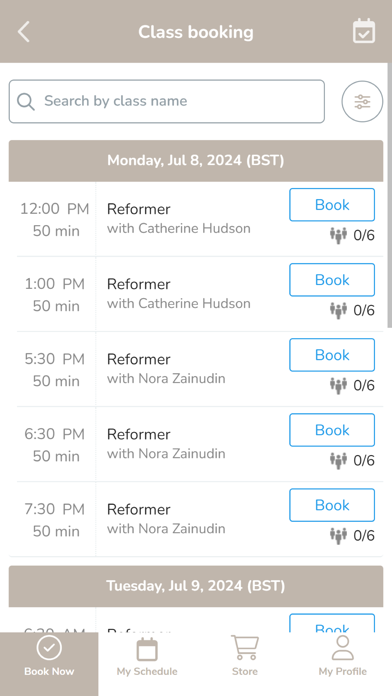Book the 1:00 PM Reformer class
Screen dimensions: 392x696
tap(332, 280)
